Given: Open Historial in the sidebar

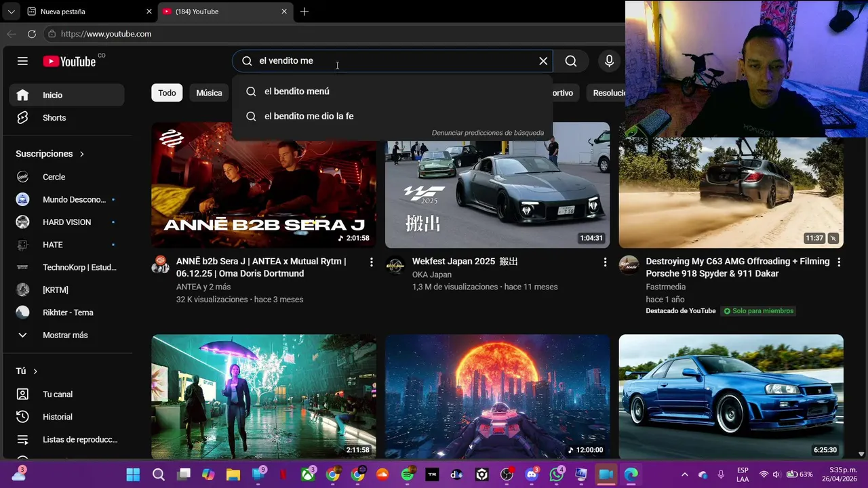Looking at the screenshot, I should [66, 417].
